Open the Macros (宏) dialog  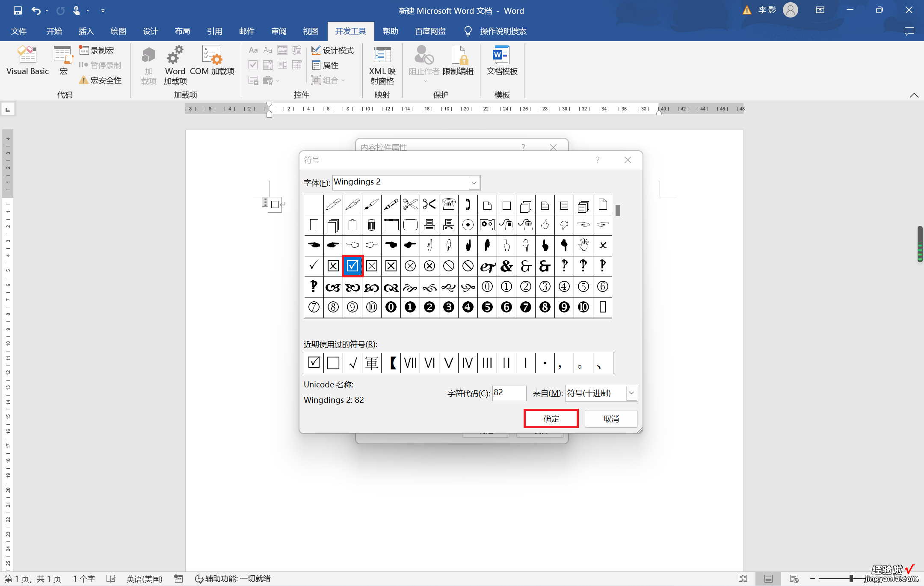pos(63,61)
